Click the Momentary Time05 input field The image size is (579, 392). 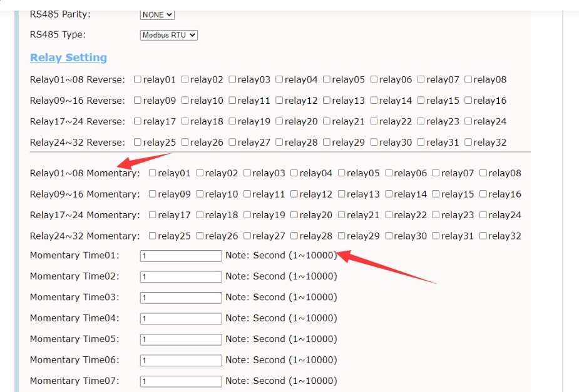181,339
